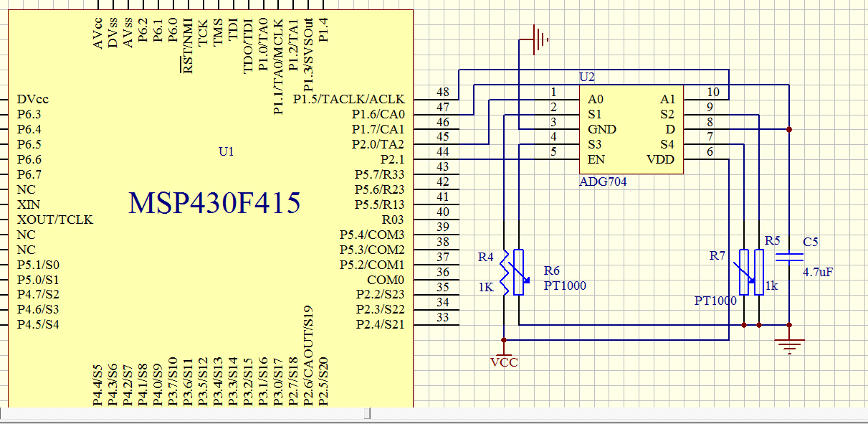The width and height of the screenshot is (868, 424).
Task: Click the P2.6/CAOUT/S19 vertical pin name
Action: (308, 356)
